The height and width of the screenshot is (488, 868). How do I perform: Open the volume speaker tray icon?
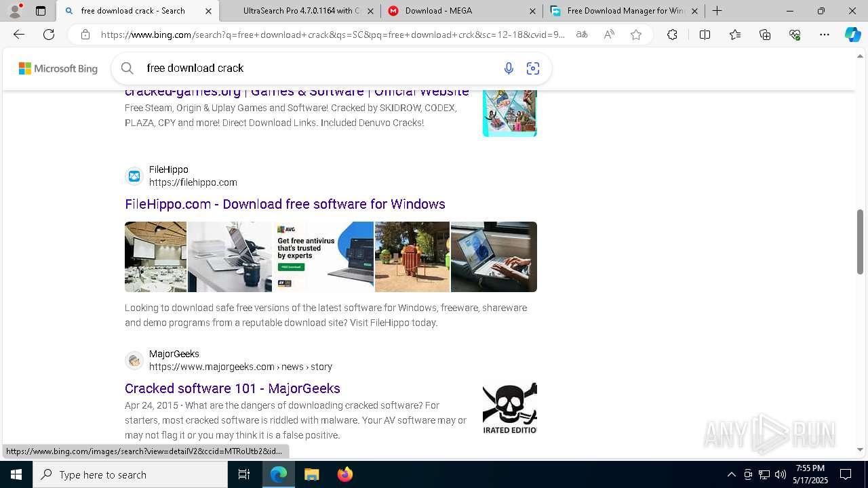(x=781, y=474)
